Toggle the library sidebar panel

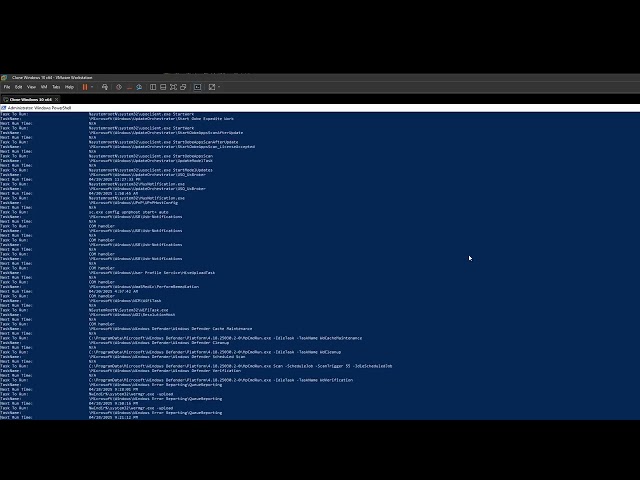click(x=153, y=87)
